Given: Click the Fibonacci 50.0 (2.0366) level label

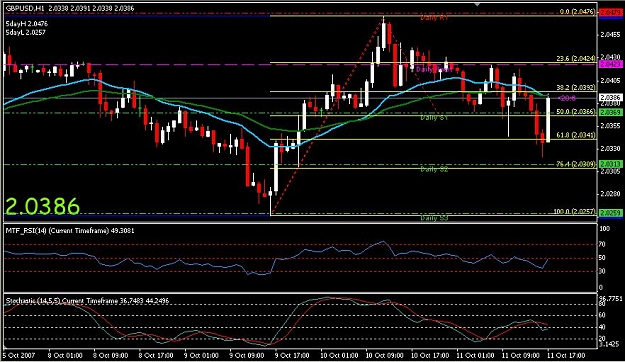Looking at the screenshot, I should coord(576,112).
